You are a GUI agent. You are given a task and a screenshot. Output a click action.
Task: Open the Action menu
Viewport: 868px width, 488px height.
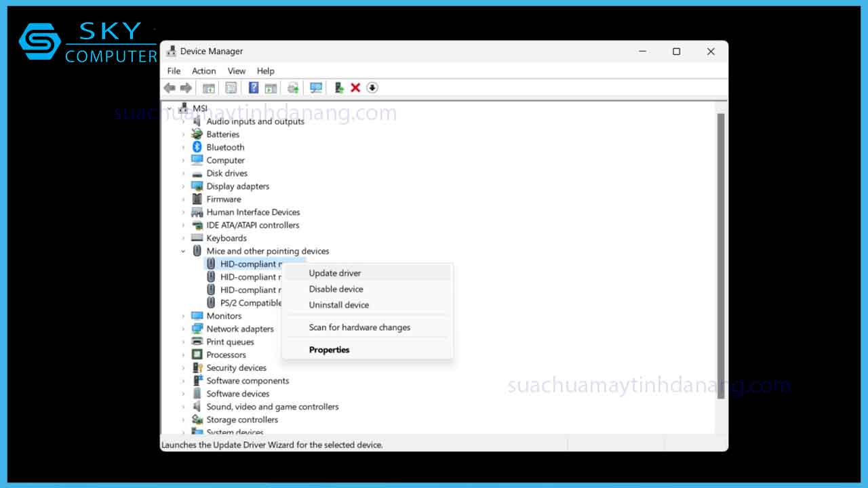tap(203, 70)
